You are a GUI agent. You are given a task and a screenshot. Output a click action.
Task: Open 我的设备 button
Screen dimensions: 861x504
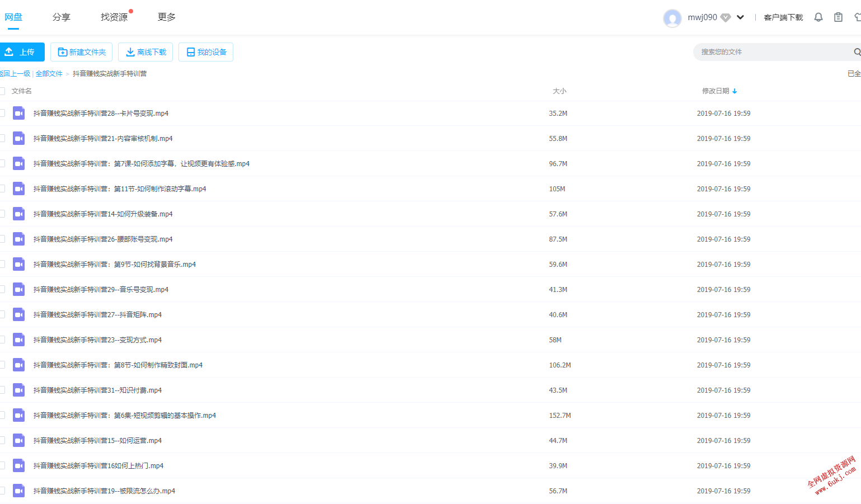(206, 52)
